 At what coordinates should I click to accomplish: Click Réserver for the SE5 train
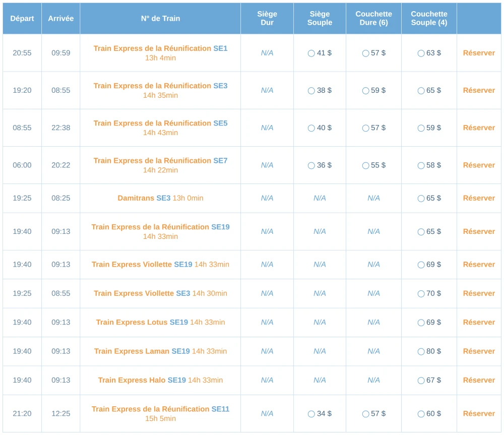tap(479, 128)
